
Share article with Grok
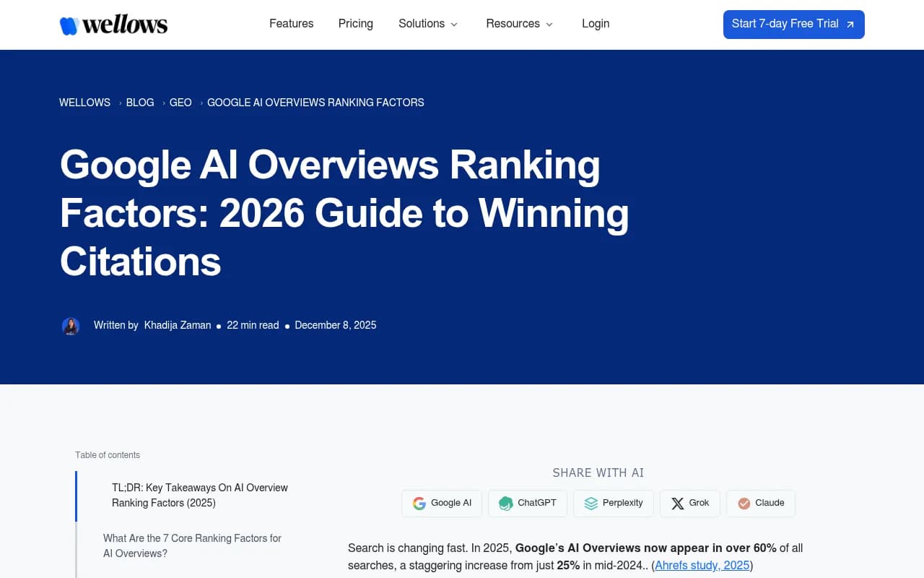(690, 504)
